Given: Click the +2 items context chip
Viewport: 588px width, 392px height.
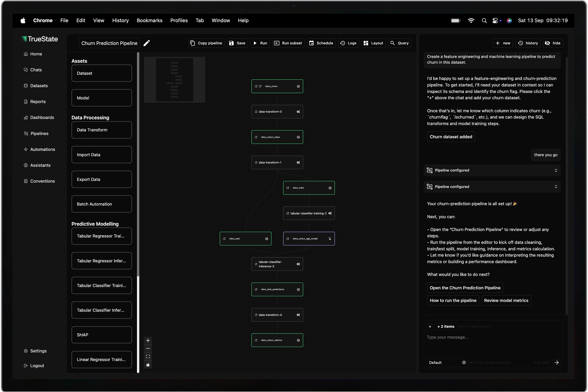Looking at the screenshot, I should coord(446,327).
